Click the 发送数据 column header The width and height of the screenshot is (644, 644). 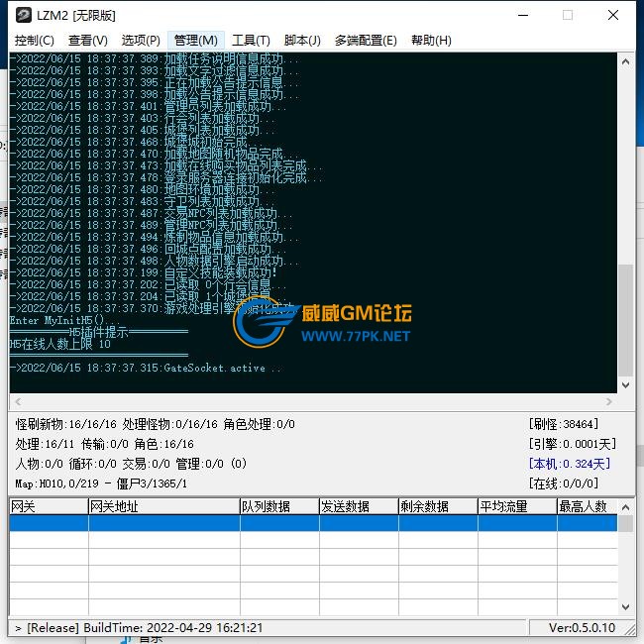(x=359, y=506)
